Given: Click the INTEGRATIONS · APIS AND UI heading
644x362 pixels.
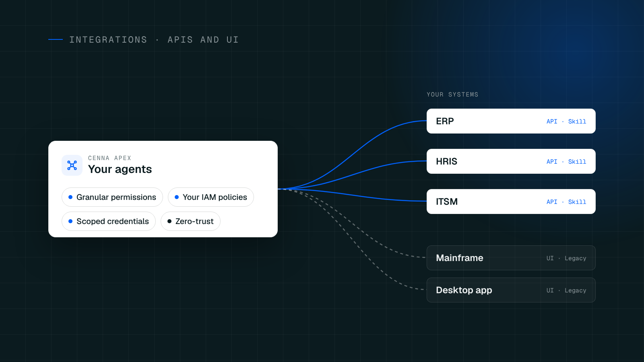Looking at the screenshot, I should click(x=154, y=40).
